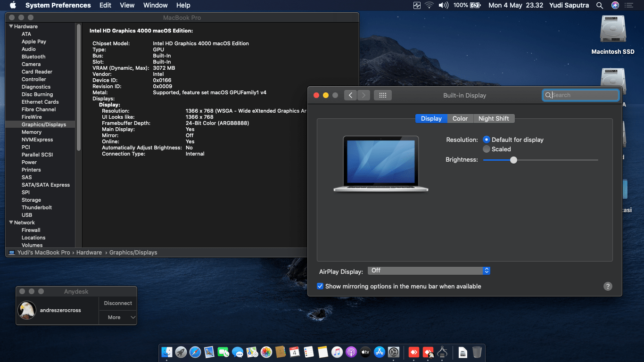644x362 pixels.
Task: Click AnyDesk dock icon with eagle badge
Action: (x=428, y=352)
